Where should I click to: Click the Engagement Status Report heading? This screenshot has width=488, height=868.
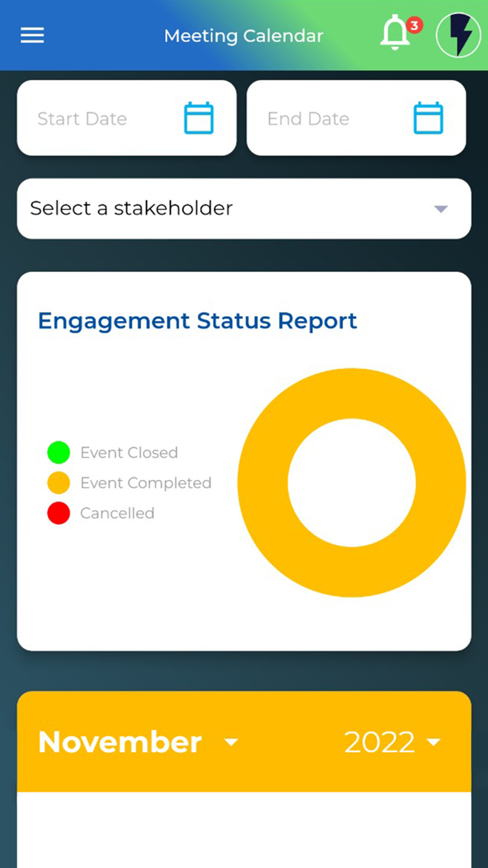(197, 321)
